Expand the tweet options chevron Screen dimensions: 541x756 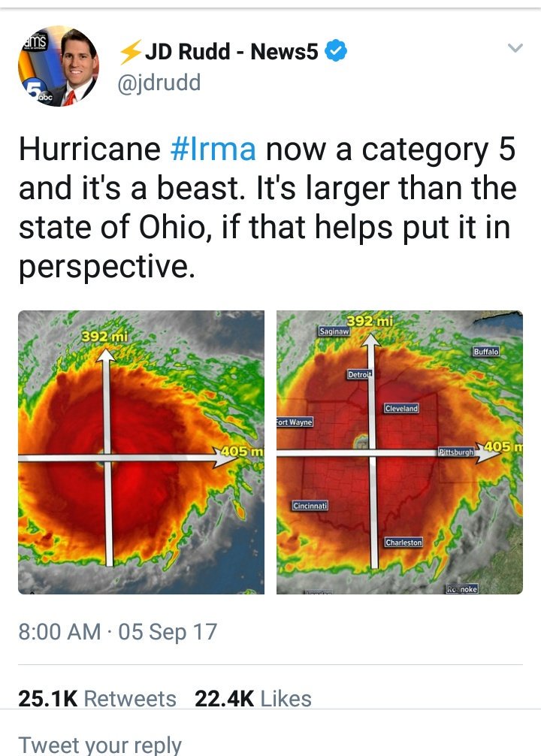514,48
